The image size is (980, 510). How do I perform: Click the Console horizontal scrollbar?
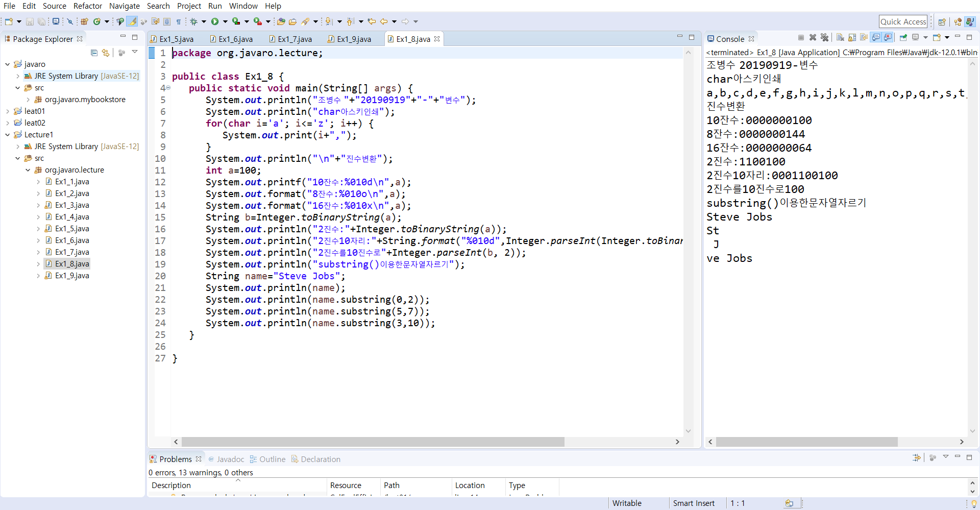[806, 442]
